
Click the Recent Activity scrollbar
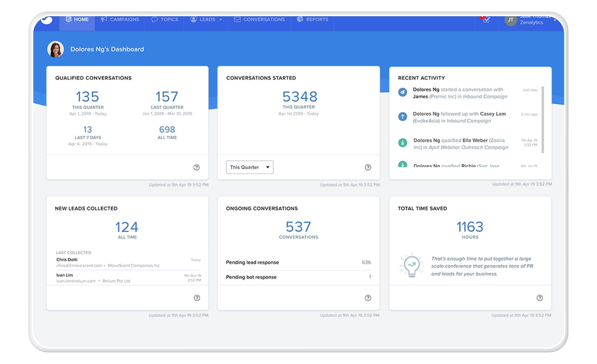pyautogui.click(x=543, y=120)
